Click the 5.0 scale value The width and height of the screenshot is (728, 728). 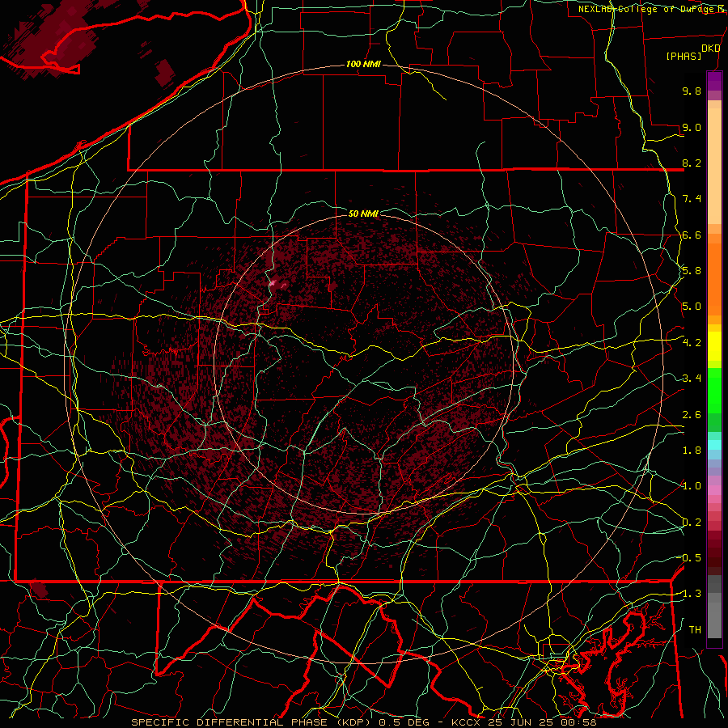pyautogui.click(x=692, y=307)
